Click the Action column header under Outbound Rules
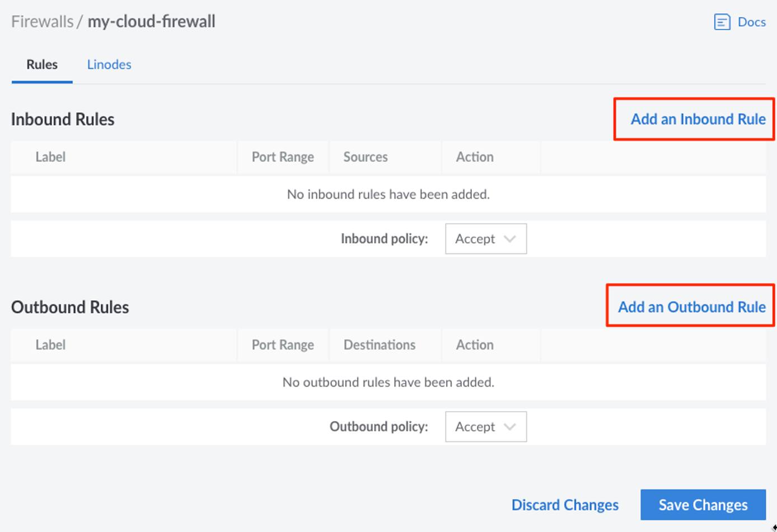The height and width of the screenshot is (532, 777). 475,345
